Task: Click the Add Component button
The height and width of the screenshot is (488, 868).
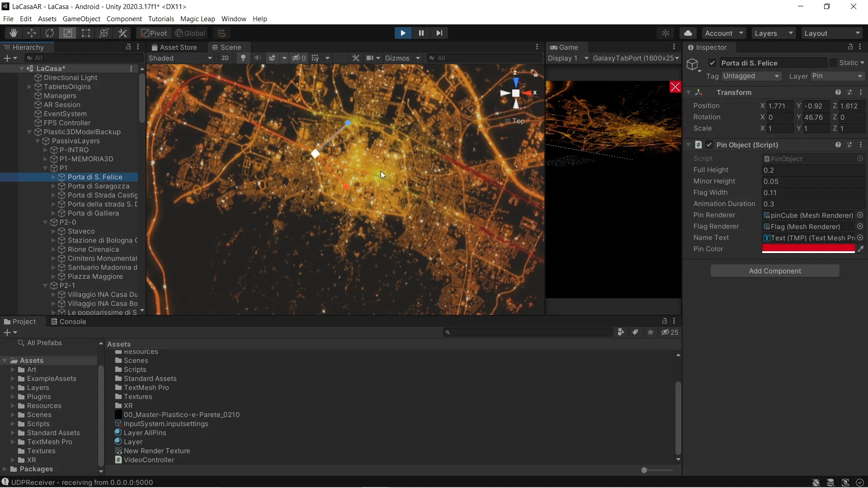Action: [x=774, y=271]
